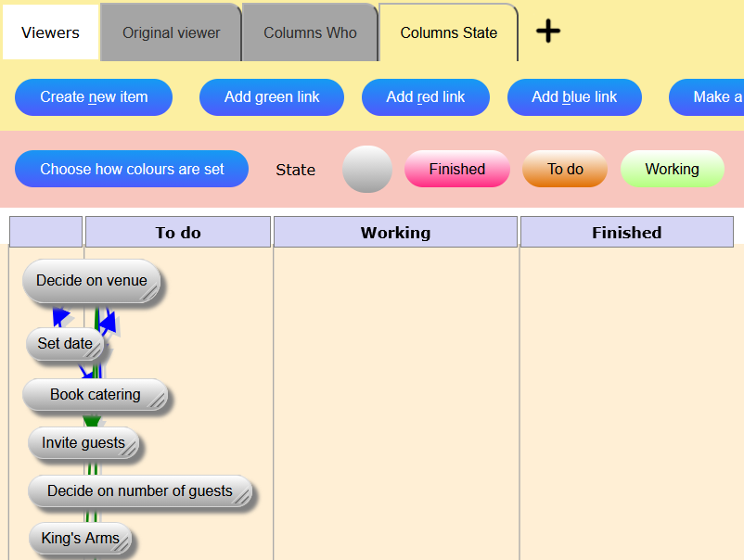Viewport: 744px width, 560px height.
Task: Grab resize handle on Set date
Action: 94,350
